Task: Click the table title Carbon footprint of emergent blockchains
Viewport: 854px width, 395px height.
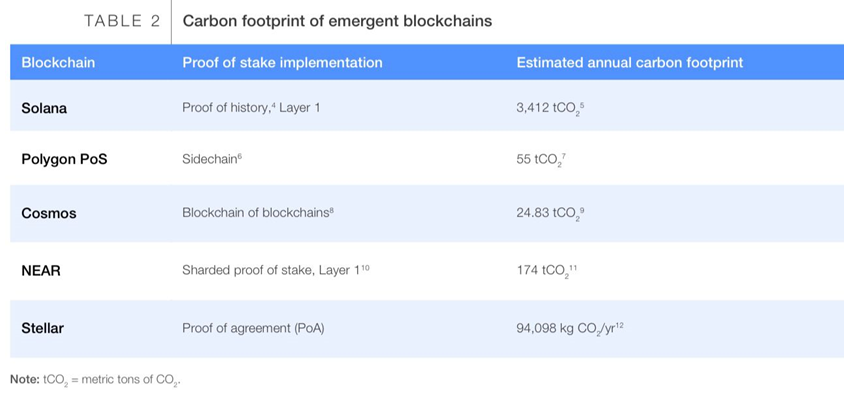Action: coord(337,21)
